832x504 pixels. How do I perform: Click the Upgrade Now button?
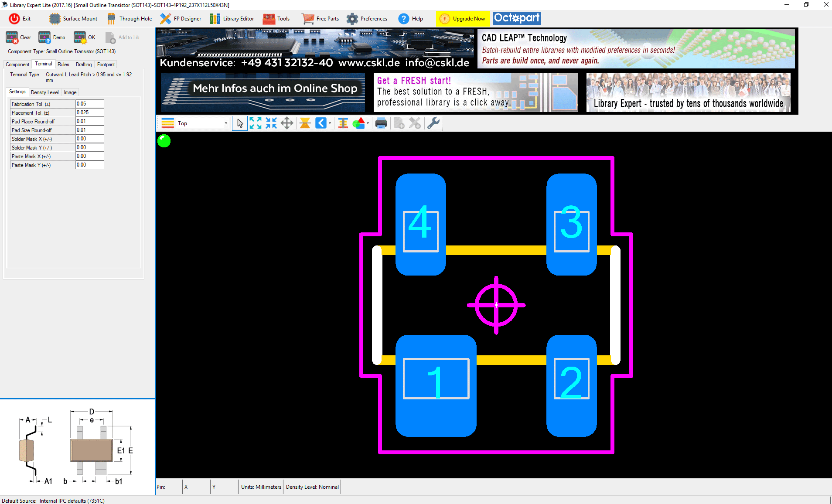463,18
